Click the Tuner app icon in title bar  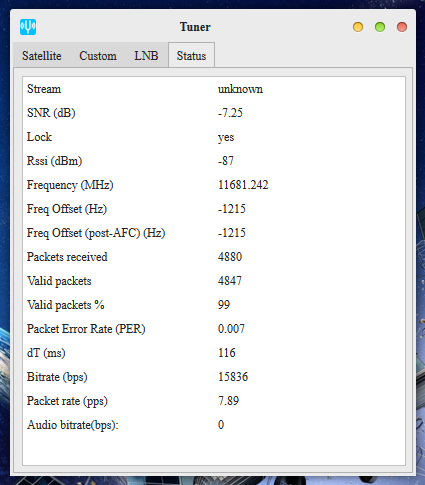point(28,27)
